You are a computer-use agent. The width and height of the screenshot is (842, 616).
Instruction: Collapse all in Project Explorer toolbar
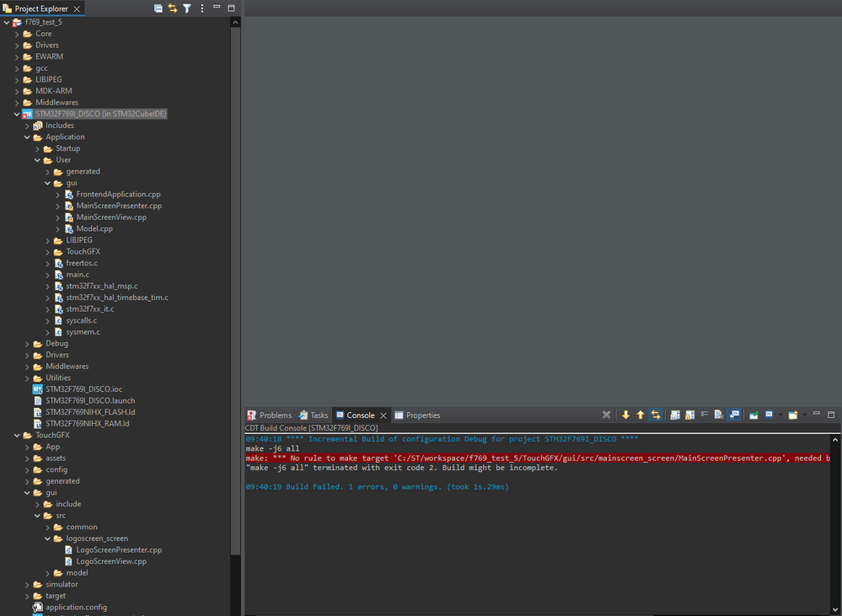(x=158, y=8)
